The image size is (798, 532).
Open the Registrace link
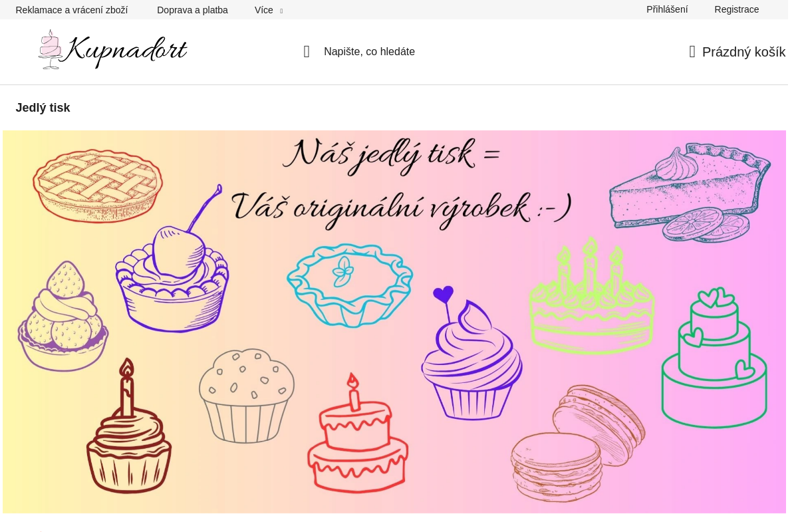click(737, 9)
